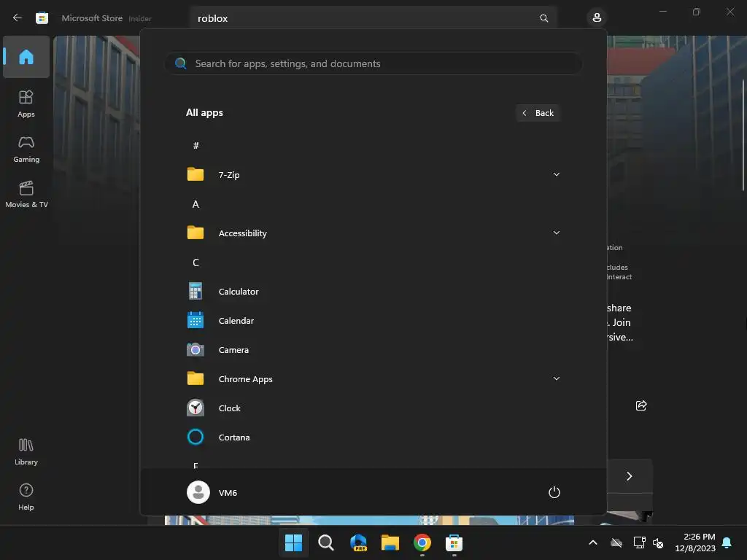Jump to letter index via # header

coord(196,146)
